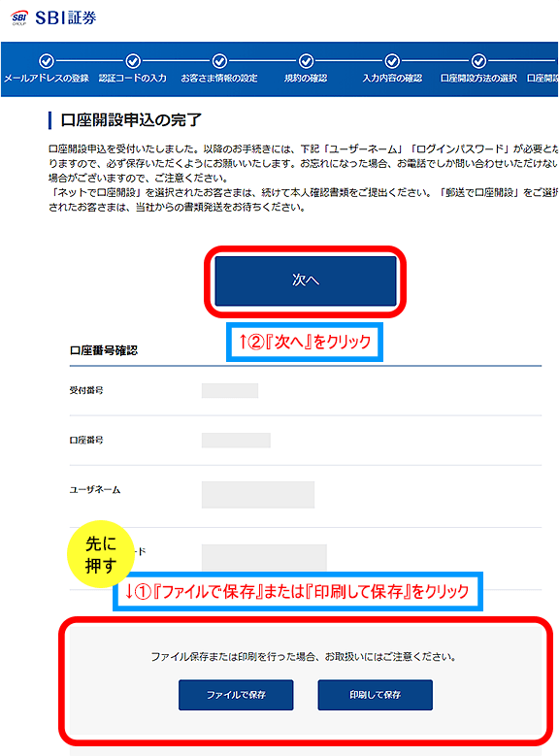Click the 規約の確認 step checkmark
This screenshot has width=559, height=756.
306,61
